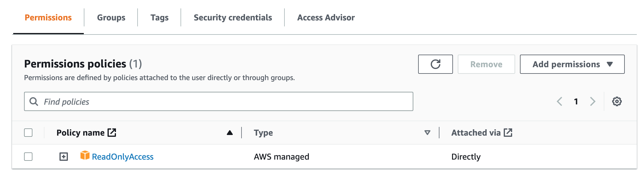This screenshot has width=644, height=177.
Task: Click the external link icon beside Attached via
Action: (508, 132)
